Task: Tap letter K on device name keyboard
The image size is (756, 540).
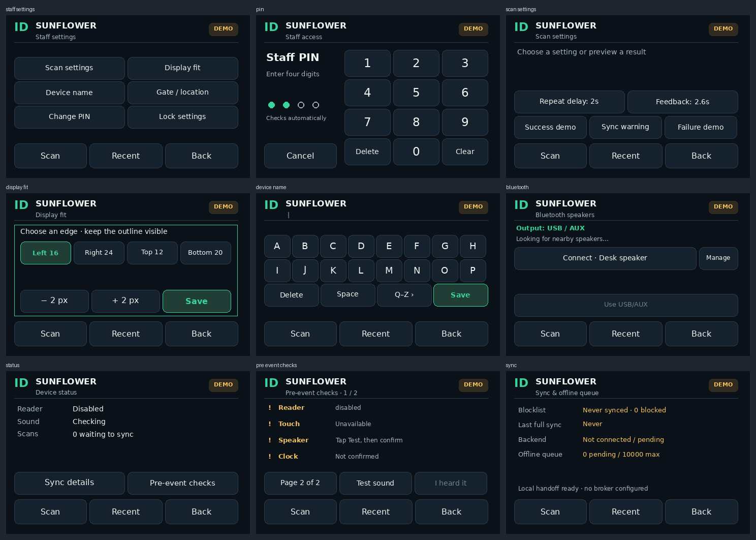Action: pyautogui.click(x=333, y=271)
